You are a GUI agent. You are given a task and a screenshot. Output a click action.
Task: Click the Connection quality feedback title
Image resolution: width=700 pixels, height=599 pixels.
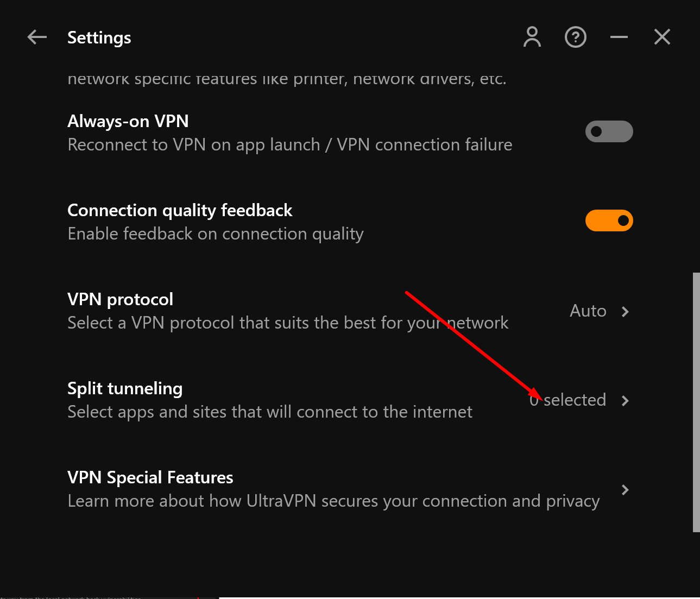point(180,210)
